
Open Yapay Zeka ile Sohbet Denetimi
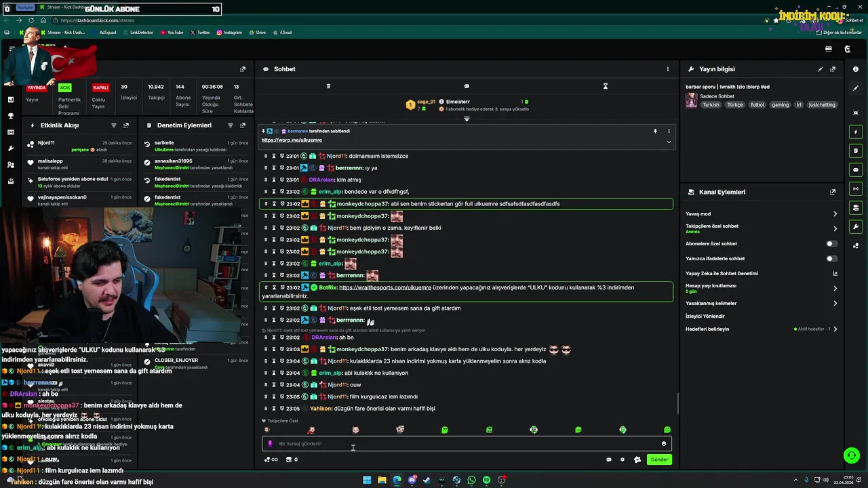(762, 273)
